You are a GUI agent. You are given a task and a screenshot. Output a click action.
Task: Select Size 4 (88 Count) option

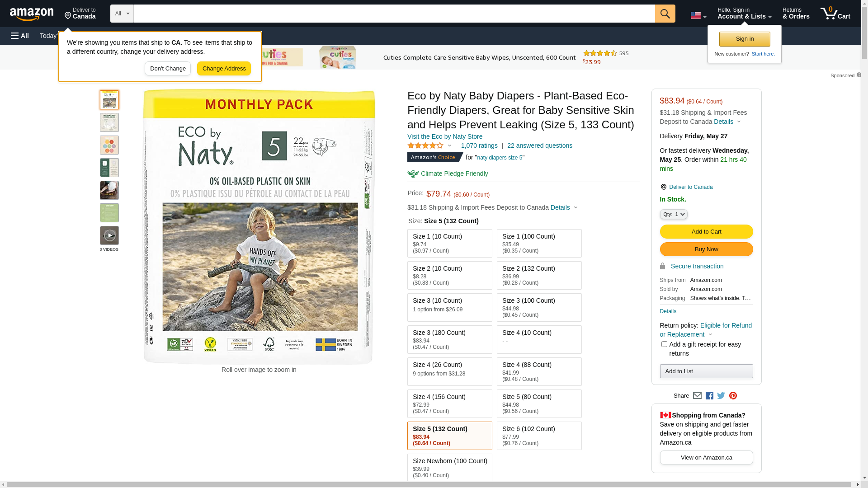coord(539,371)
